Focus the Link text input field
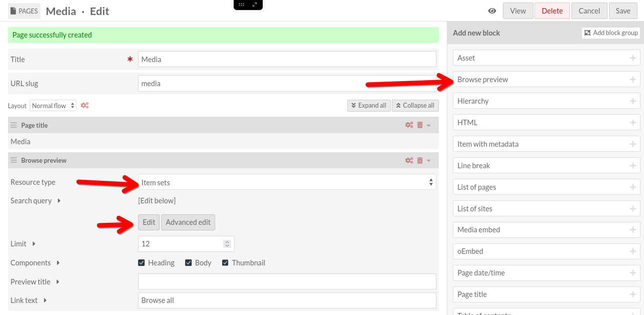This screenshot has height=315, width=644. point(287,300)
